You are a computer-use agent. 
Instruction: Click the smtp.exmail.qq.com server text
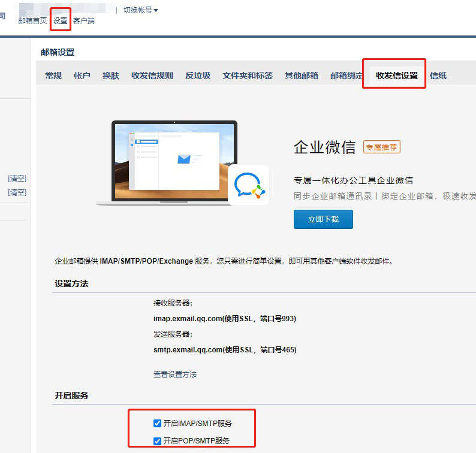[x=225, y=349]
